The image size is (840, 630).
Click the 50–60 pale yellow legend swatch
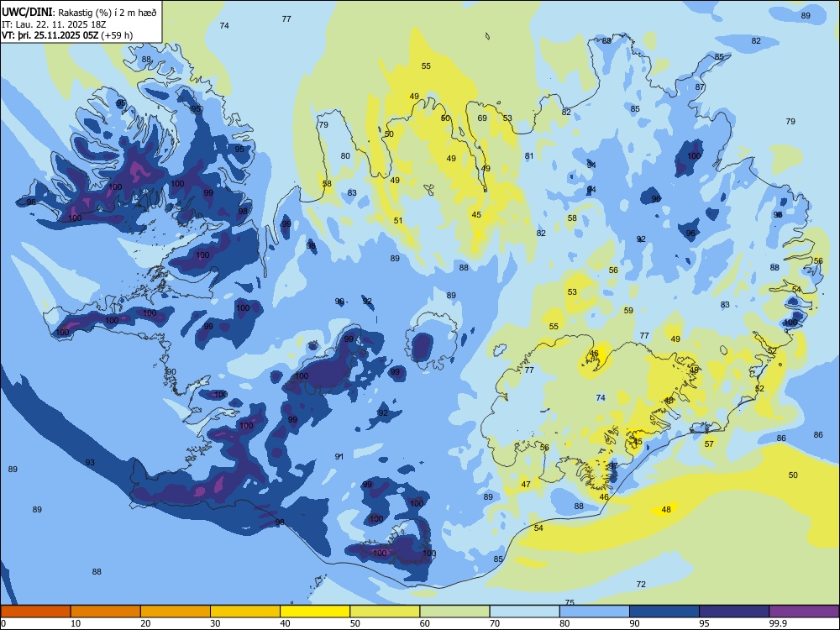pyautogui.click(x=386, y=612)
